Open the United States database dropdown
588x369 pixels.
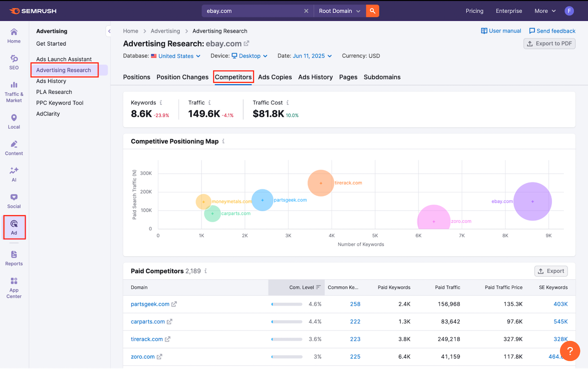coord(176,56)
